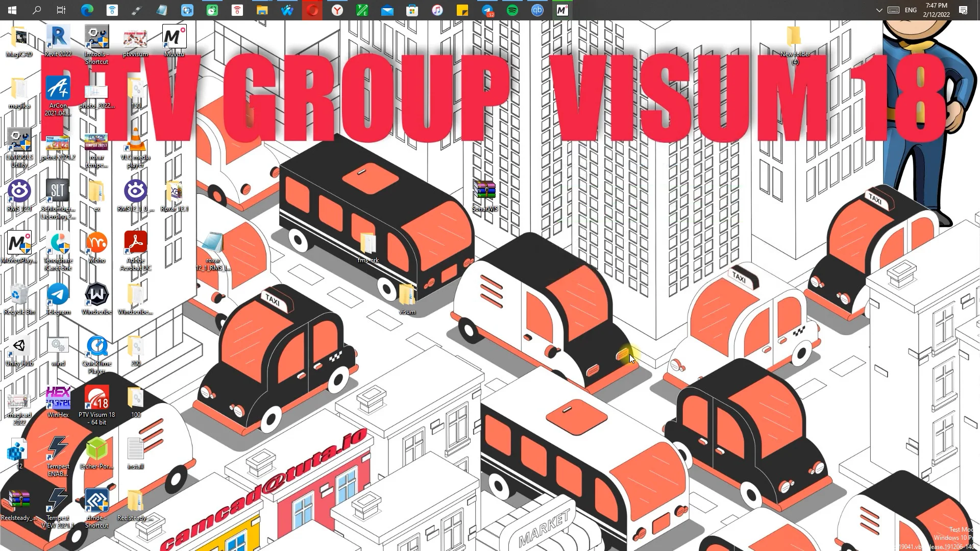
Task: Open the WinHex desktop icon
Action: point(58,402)
